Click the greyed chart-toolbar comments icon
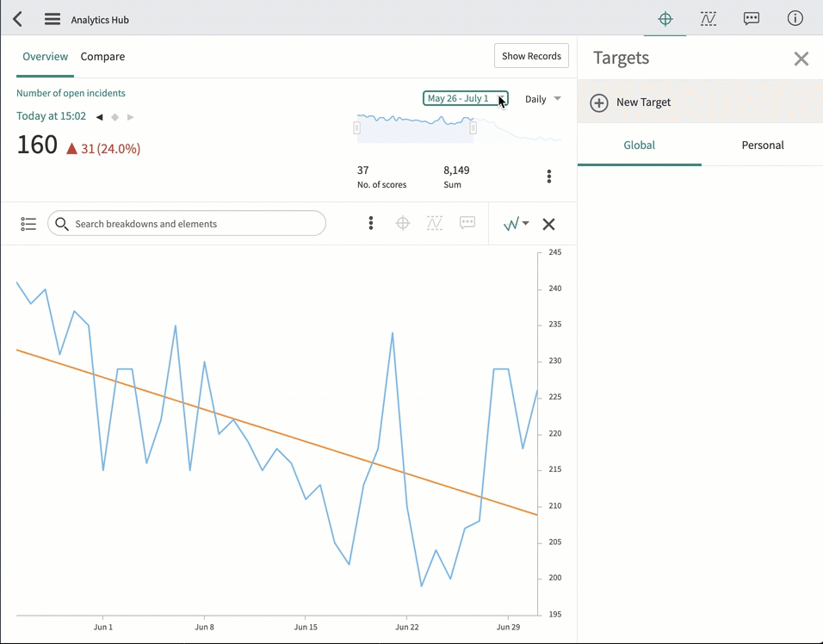 click(x=467, y=223)
